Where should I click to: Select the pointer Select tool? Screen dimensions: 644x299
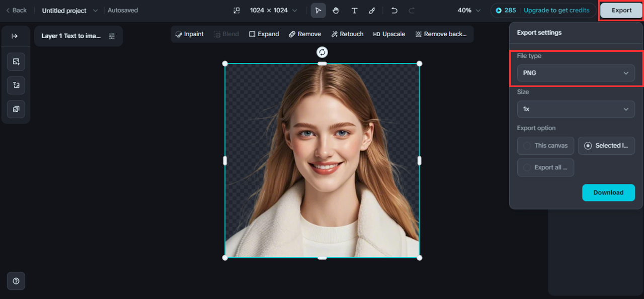[x=318, y=10]
